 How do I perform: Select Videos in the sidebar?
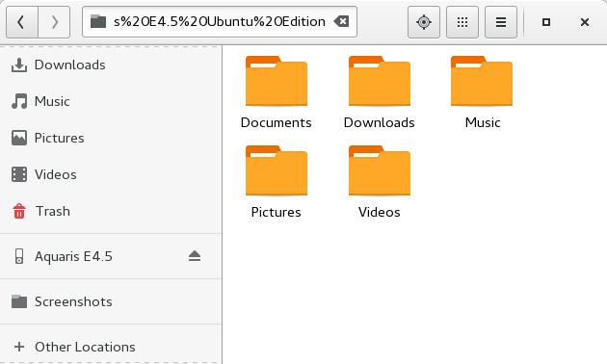(111, 174)
